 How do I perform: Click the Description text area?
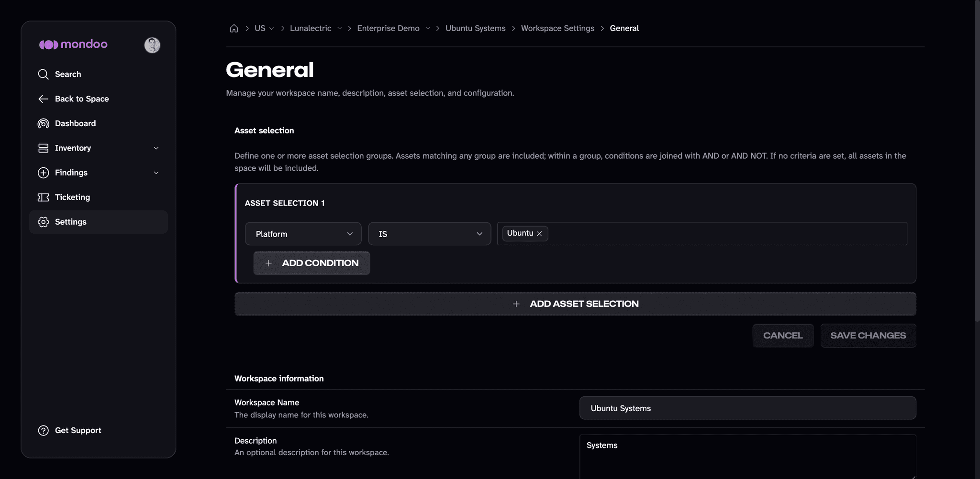(747, 457)
